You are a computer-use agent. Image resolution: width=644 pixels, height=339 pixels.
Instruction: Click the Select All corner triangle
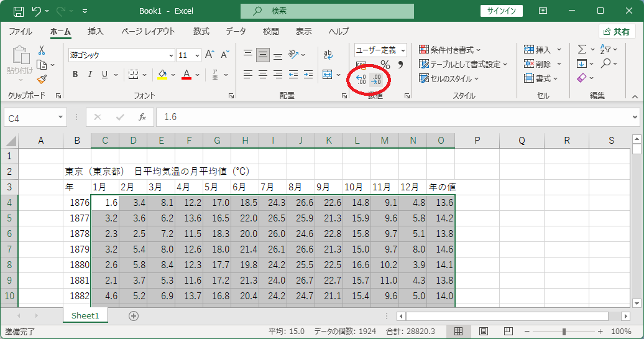pyautogui.click(x=11, y=141)
